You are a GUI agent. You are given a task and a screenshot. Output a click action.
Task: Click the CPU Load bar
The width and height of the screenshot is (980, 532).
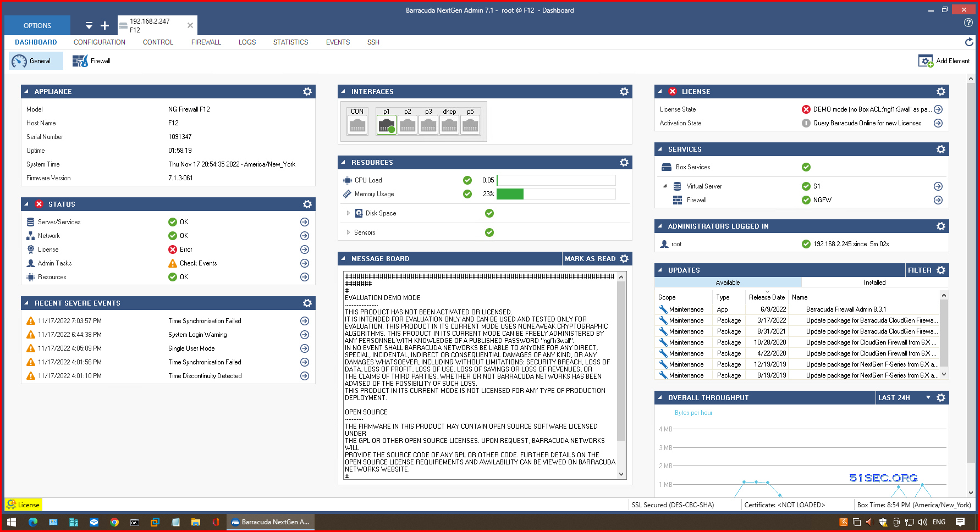point(556,180)
